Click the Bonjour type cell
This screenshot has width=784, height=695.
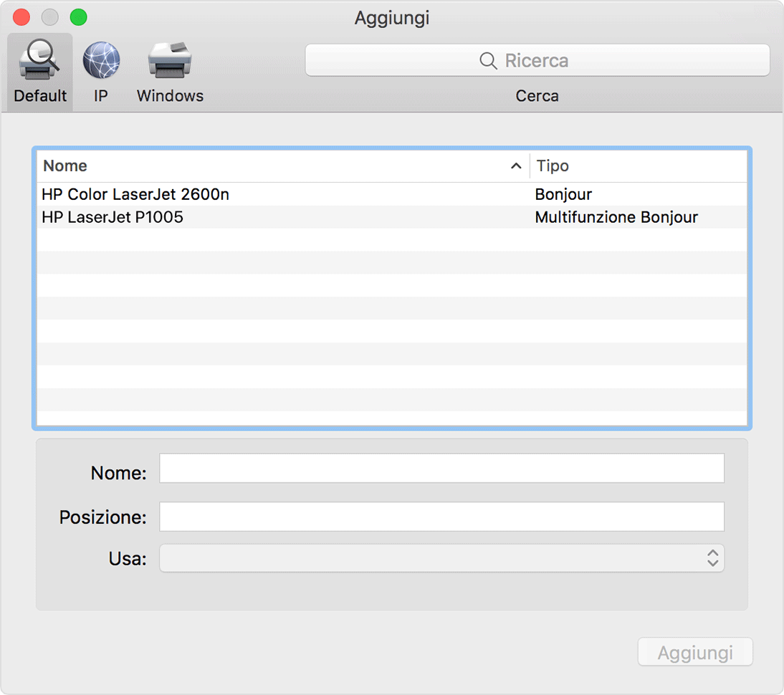pos(563,194)
